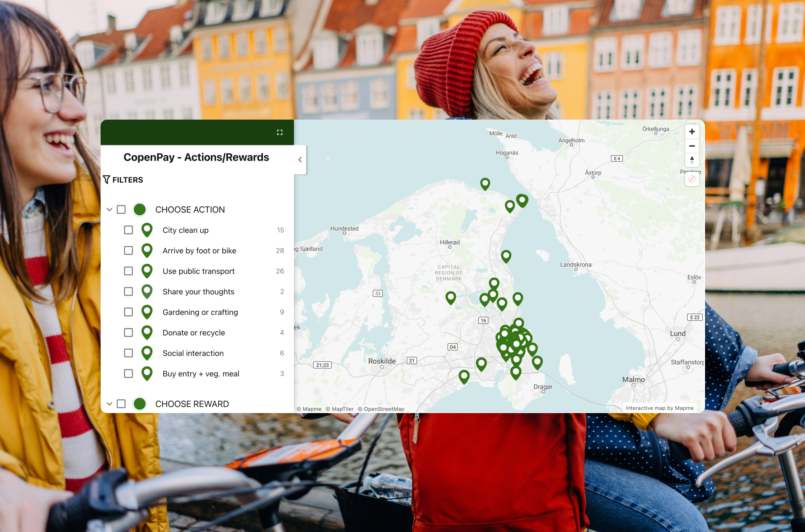Tick the Donate or recycle checkbox
Viewport: 805px width, 532px height.
click(128, 333)
